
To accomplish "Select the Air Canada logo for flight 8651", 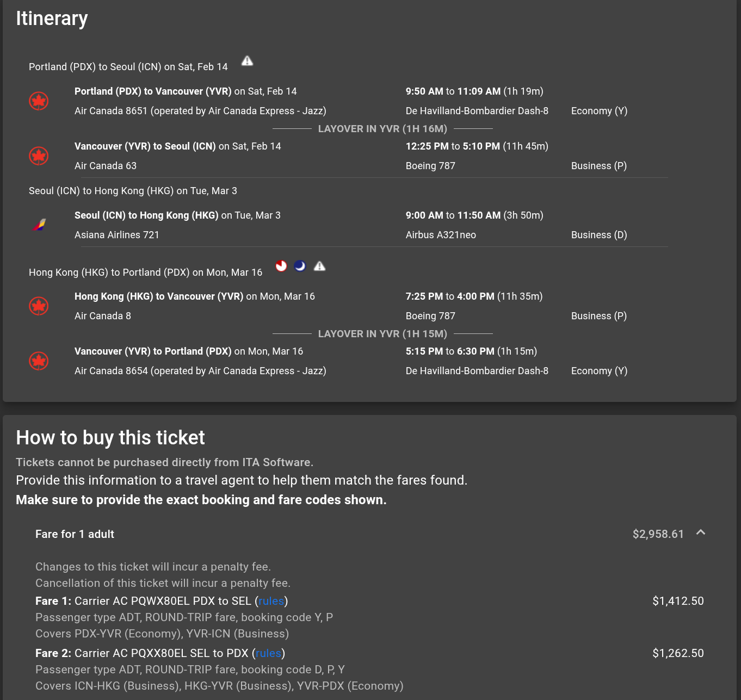I will coord(39,101).
